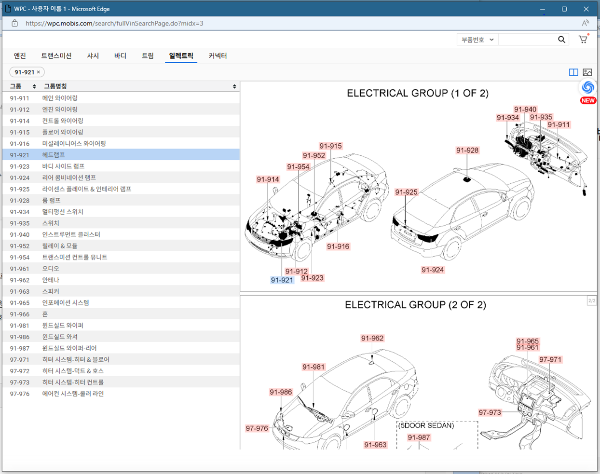Select list row 91-925 라이센스 플레이트
Screen dimensions: 600x474
pos(121,189)
